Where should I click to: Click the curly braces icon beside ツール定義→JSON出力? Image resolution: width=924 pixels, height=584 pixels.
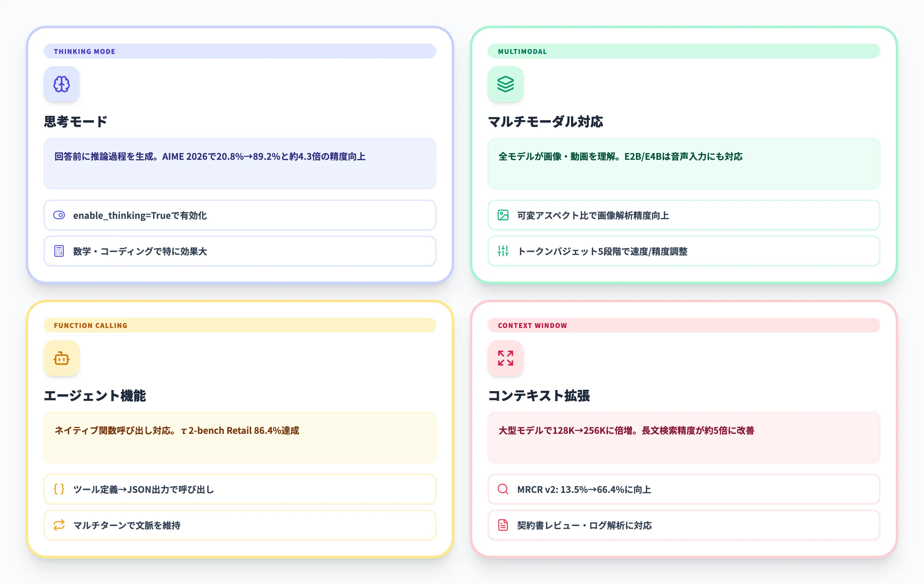coord(58,489)
